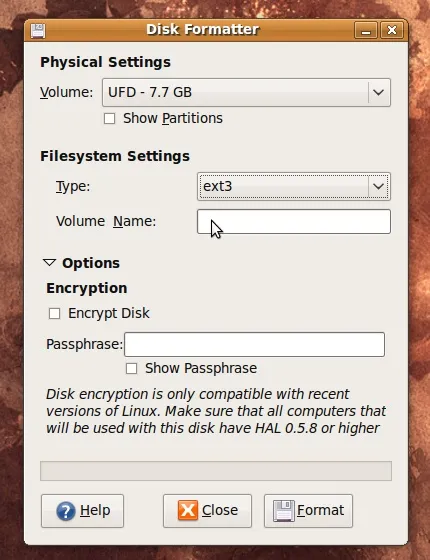
Task: Click the Help button
Action: click(x=82, y=511)
